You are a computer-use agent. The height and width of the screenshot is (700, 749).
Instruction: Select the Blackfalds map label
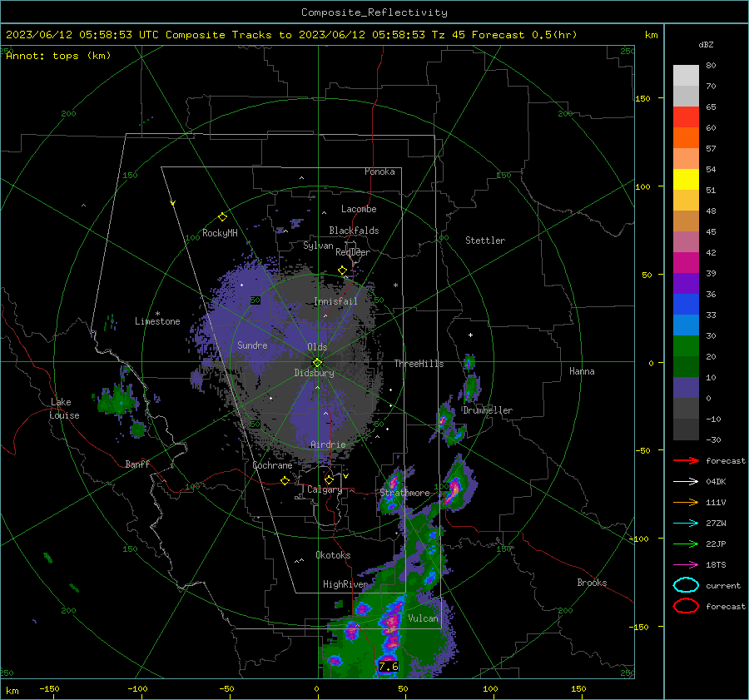pyautogui.click(x=354, y=231)
